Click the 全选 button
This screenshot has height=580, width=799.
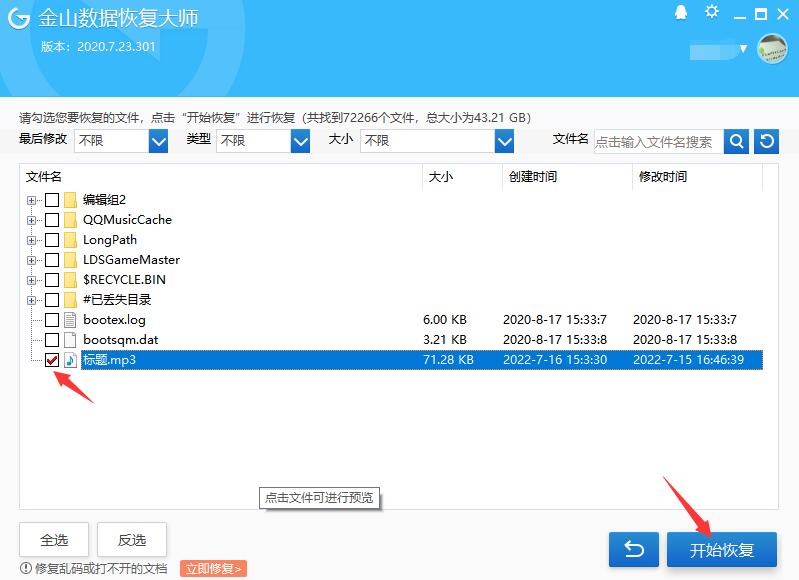click(x=54, y=540)
